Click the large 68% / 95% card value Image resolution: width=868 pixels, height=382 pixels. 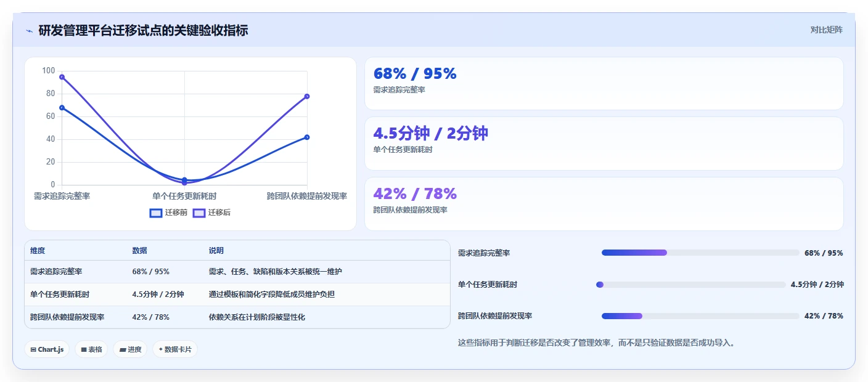coord(415,74)
